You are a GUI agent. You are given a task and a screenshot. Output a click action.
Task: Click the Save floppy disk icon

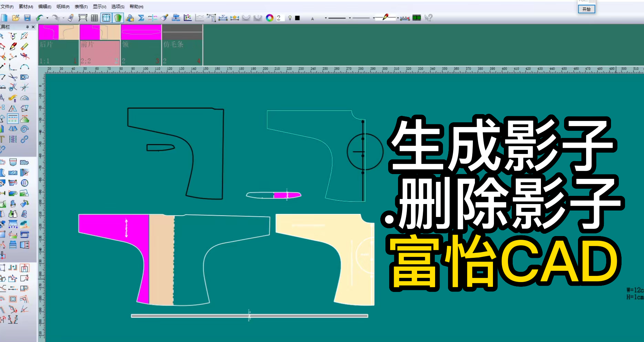(x=27, y=18)
